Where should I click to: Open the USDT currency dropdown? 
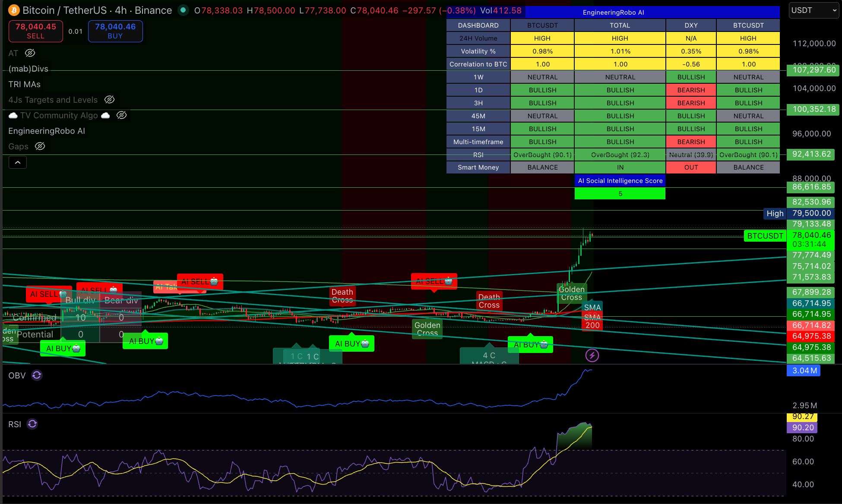click(814, 10)
